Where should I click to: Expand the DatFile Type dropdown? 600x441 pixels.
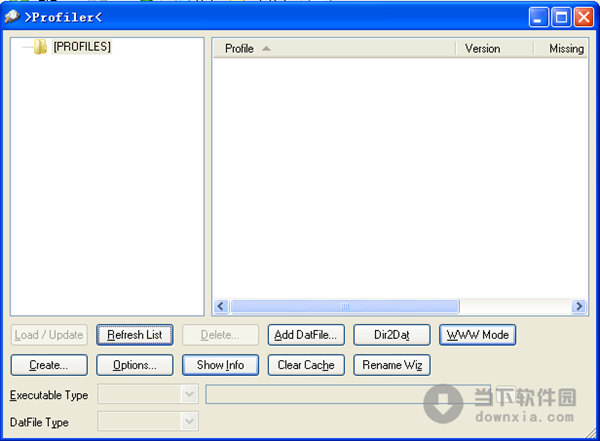[x=189, y=422]
